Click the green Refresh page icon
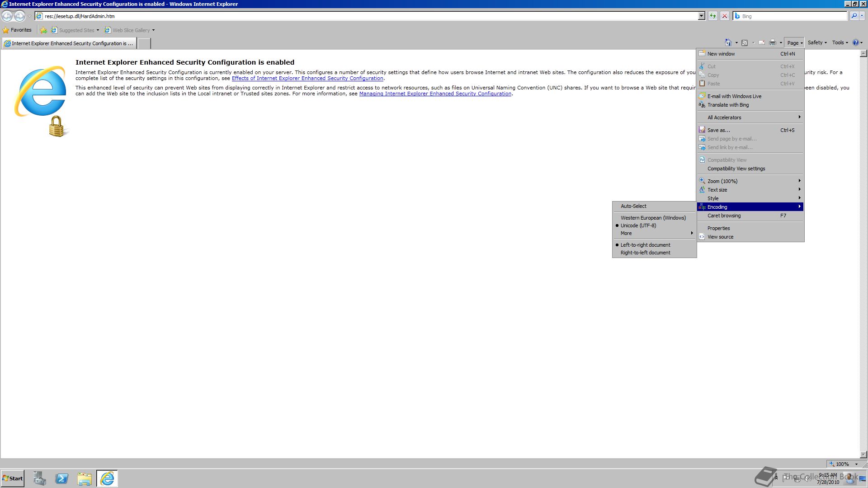868x488 pixels. click(x=713, y=16)
